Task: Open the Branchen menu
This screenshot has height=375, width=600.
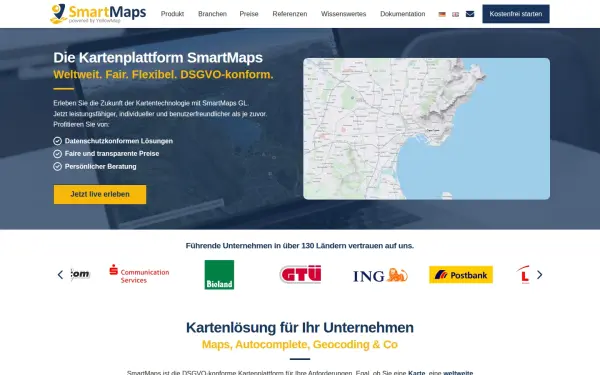Action: (212, 14)
